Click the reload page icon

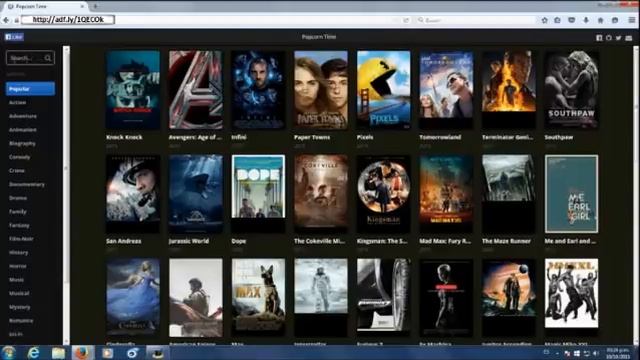pyautogui.click(x=406, y=20)
